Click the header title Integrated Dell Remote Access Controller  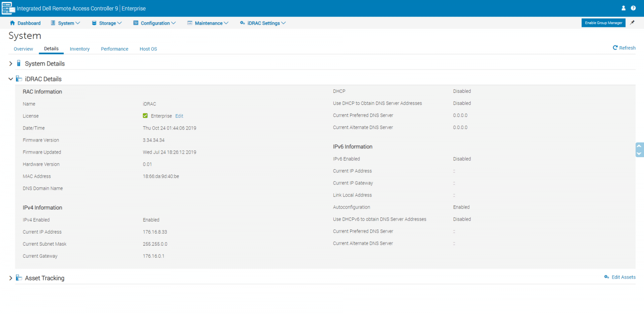point(67,8)
